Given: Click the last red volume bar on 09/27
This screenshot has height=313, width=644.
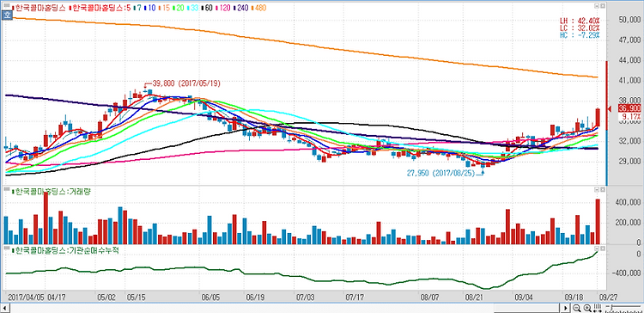Looking at the screenshot, I should [598, 222].
